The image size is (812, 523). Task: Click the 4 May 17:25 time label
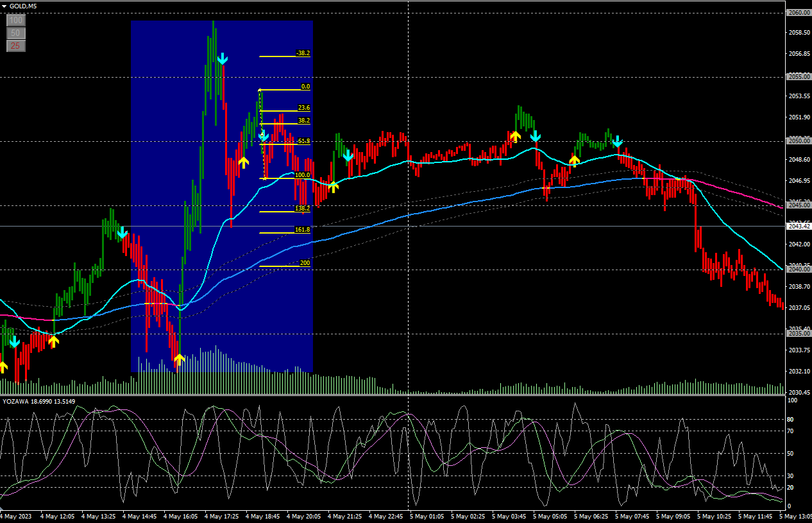222,516
